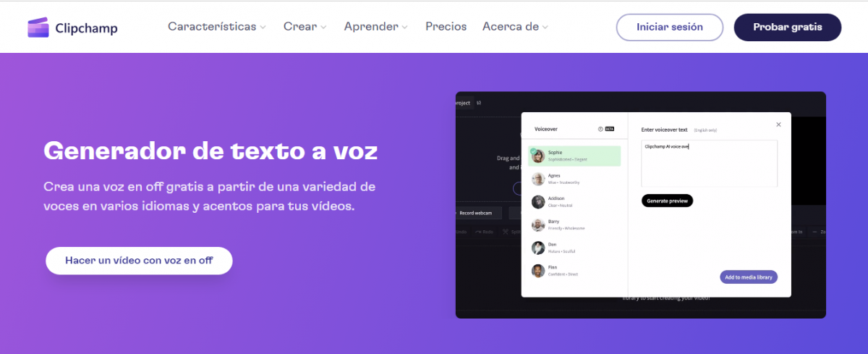Click the Iniciar sesión button
Screen dimensions: 868x354
pos(669,28)
